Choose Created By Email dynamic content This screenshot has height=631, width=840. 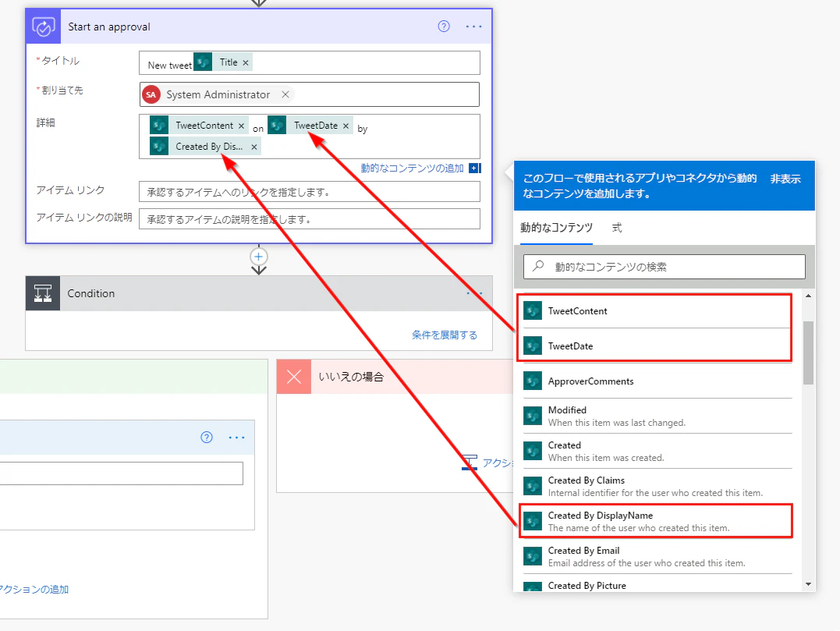pyautogui.click(x=657, y=557)
